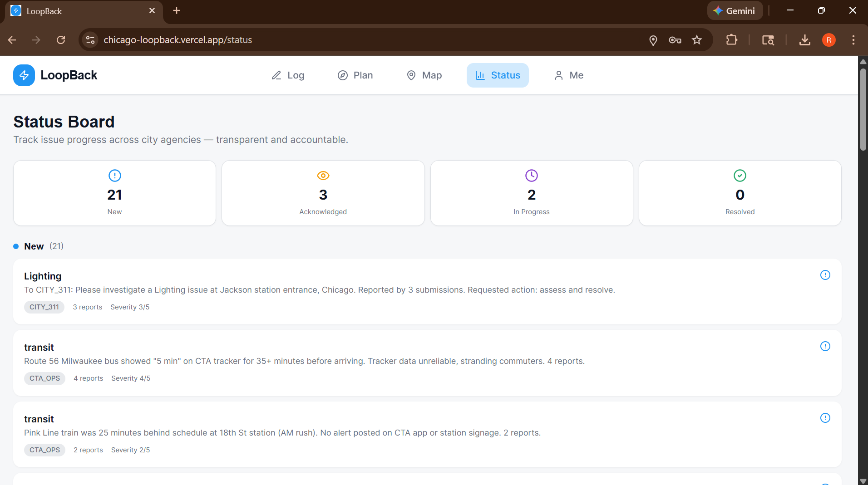The image size is (868, 485).
Task: Open the New issues summary card
Action: pos(114,193)
